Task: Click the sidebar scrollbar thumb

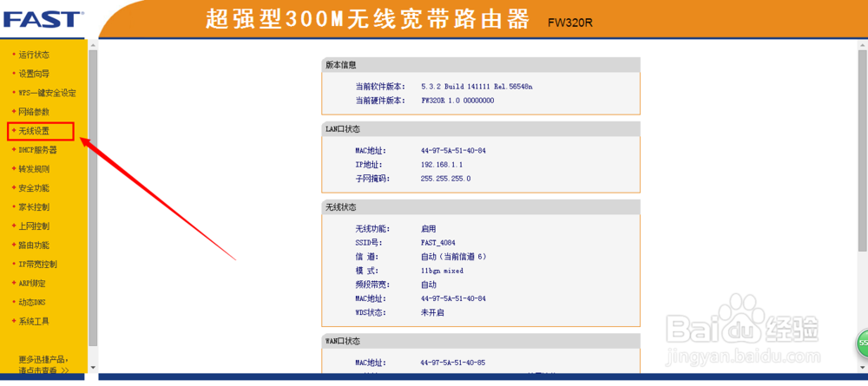Action: [x=93, y=196]
